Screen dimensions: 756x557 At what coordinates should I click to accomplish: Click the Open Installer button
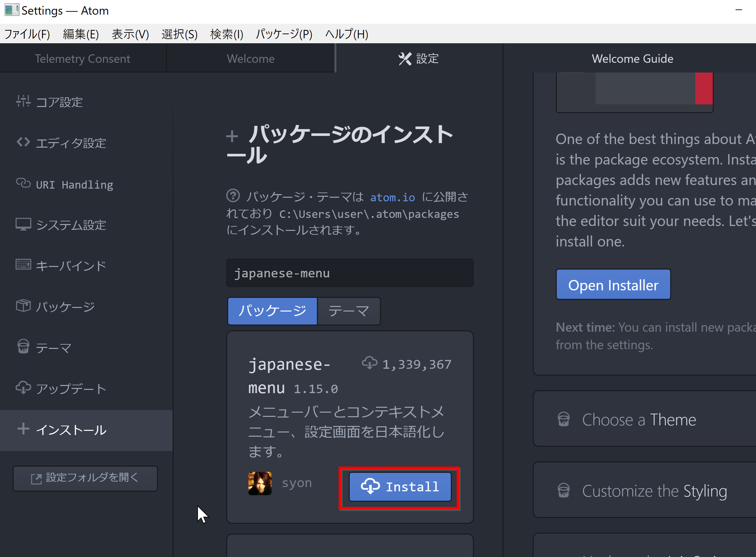(613, 284)
